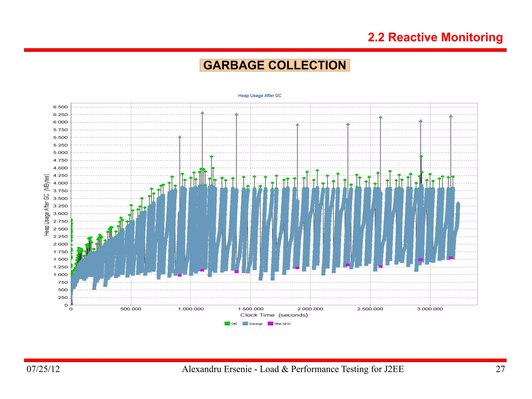Viewport: 532px width, 399px height.
Task: Click the green CMS legend swatch
Action: [227, 323]
